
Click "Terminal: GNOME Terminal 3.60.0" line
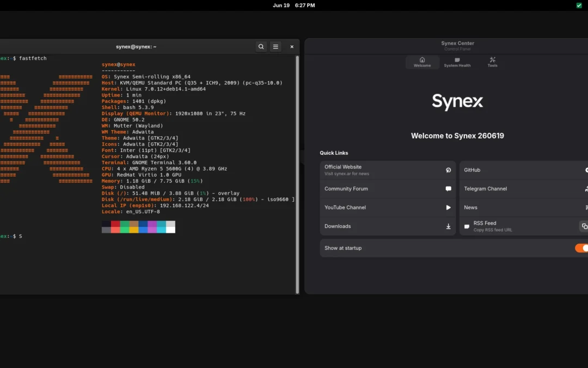[149, 162]
